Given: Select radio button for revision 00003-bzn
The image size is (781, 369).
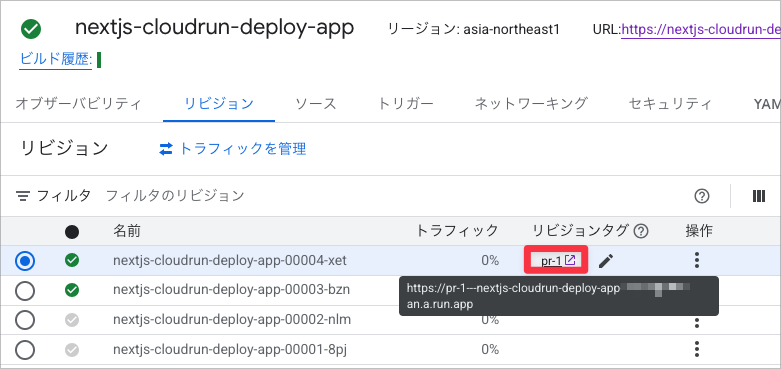Looking at the screenshot, I should pyautogui.click(x=24, y=290).
